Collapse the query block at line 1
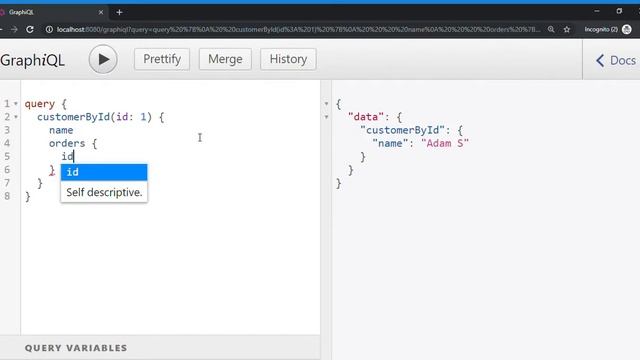The height and width of the screenshot is (360, 640). coord(16,104)
